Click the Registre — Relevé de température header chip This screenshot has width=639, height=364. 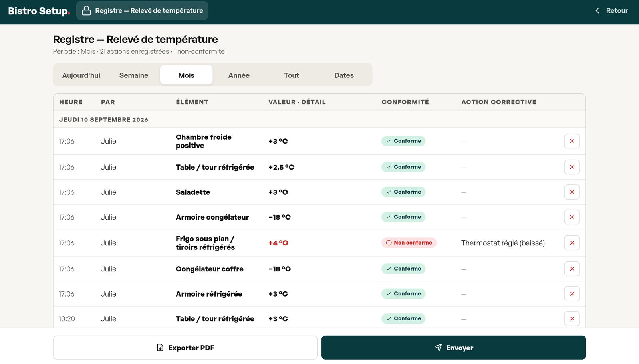click(143, 11)
